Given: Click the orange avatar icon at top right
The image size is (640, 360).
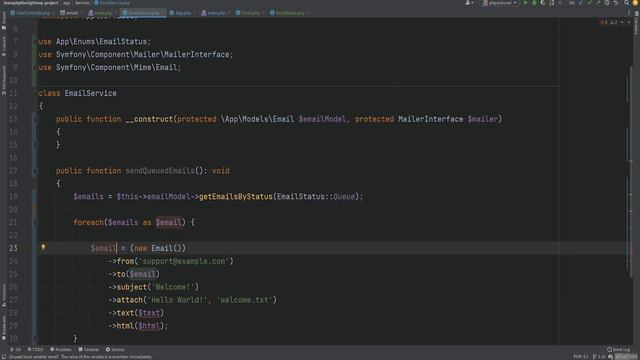Looking at the screenshot, I should 635,3.
